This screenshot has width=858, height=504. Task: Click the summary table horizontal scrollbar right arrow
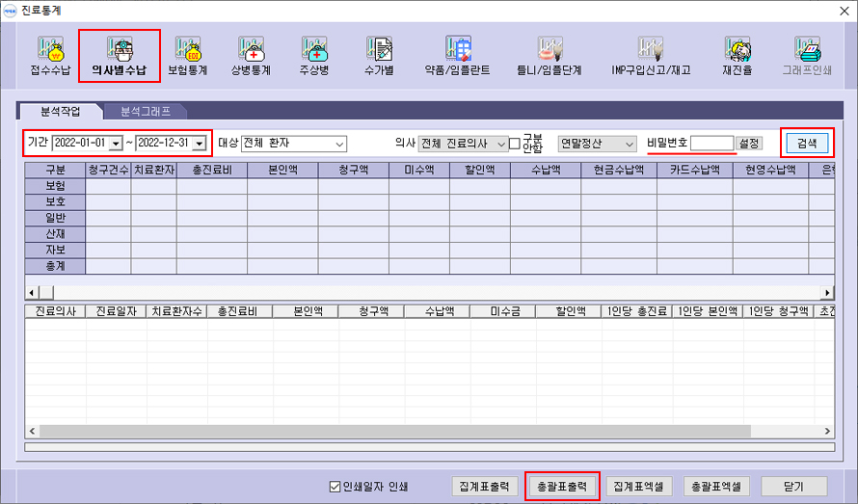click(x=827, y=292)
